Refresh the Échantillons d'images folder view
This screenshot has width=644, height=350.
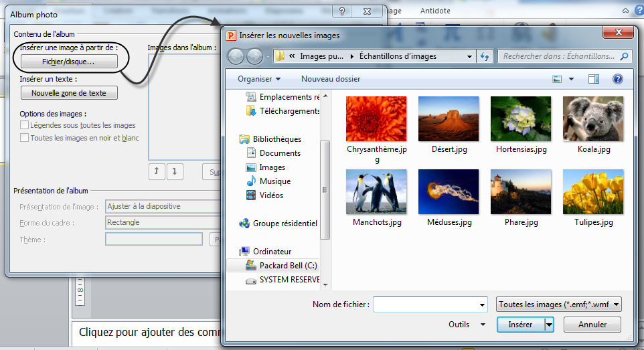coord(485,56)
